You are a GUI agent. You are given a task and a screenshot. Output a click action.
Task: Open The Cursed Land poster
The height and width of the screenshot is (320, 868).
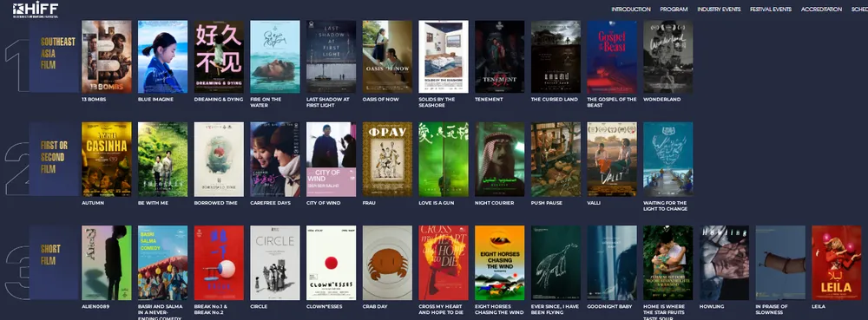(x=556, y=56)
